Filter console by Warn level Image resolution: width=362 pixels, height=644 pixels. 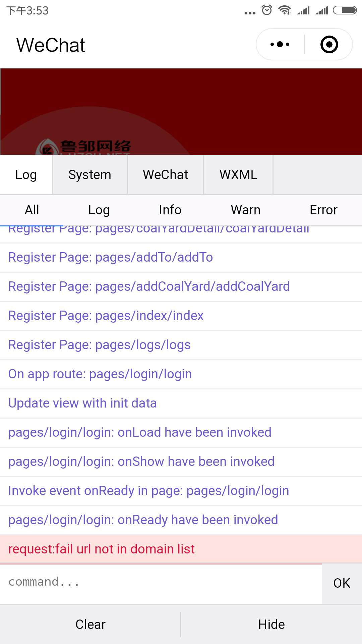click(x=246, y=210)
